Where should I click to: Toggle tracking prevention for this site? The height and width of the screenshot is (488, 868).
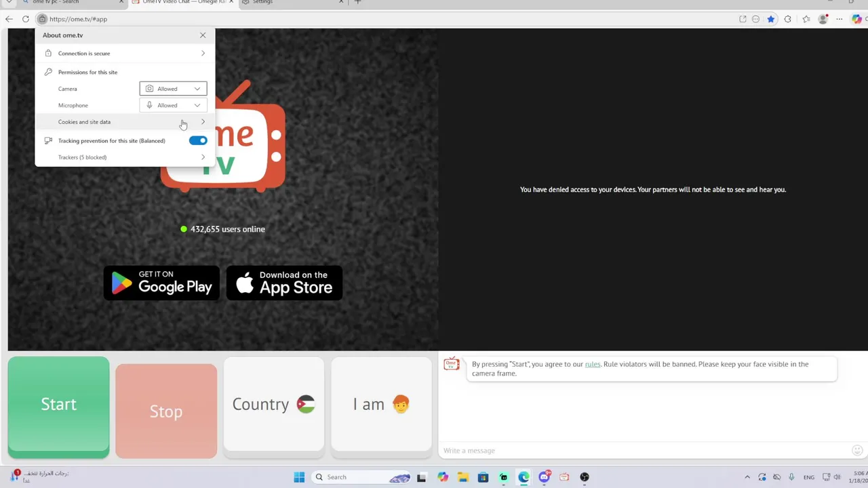tap(198, 140)
